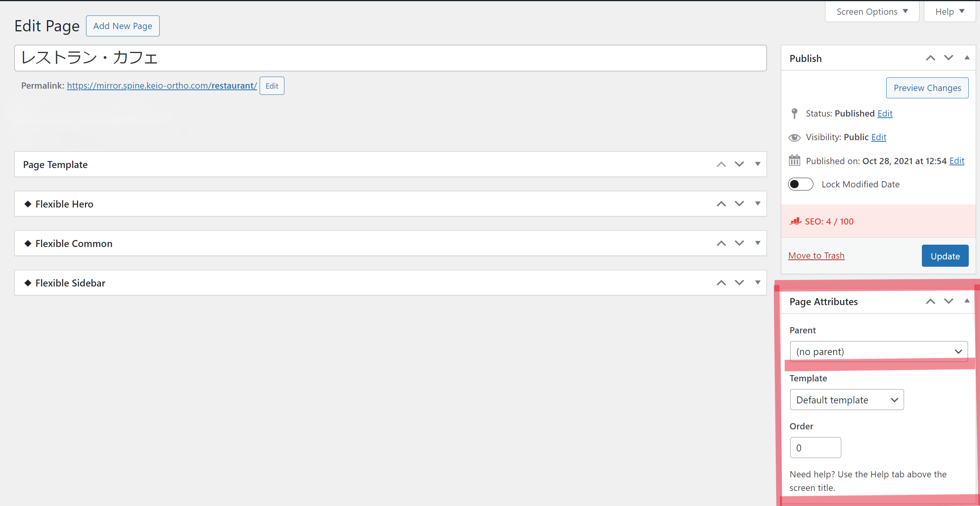Image resolution: width=980 pixels, height=506 pixels.
Task: Click the published date calendar icon
Action: [x=794, y=160]
